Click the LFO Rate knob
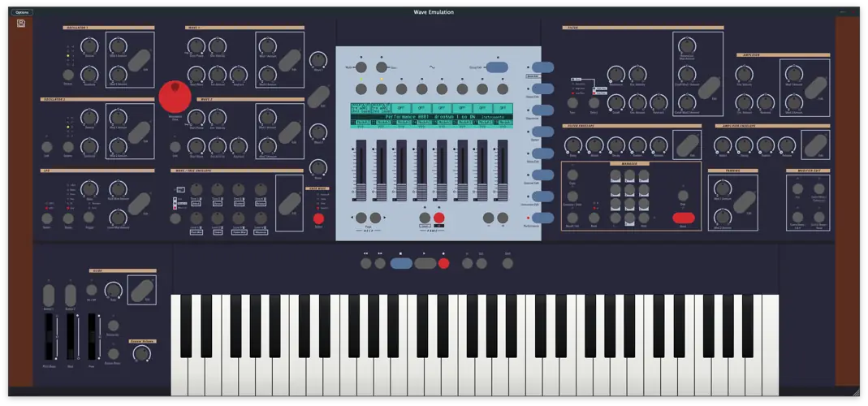This screenshot has width=868, height=406. pyautogui.click(x=89, y=189)
